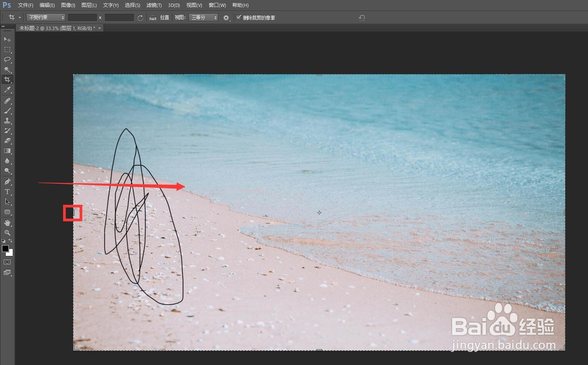Close the 未标题-2 document tab

coord(100,28)
